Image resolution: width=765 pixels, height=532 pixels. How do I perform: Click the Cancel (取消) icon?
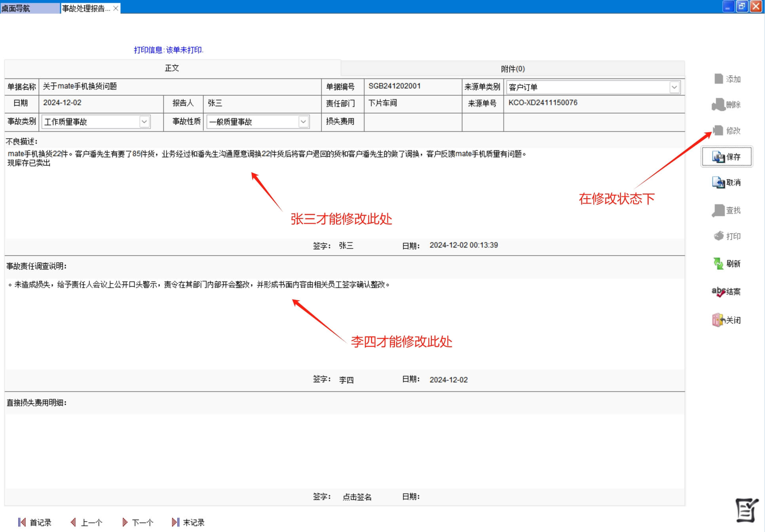pos(718,182)
